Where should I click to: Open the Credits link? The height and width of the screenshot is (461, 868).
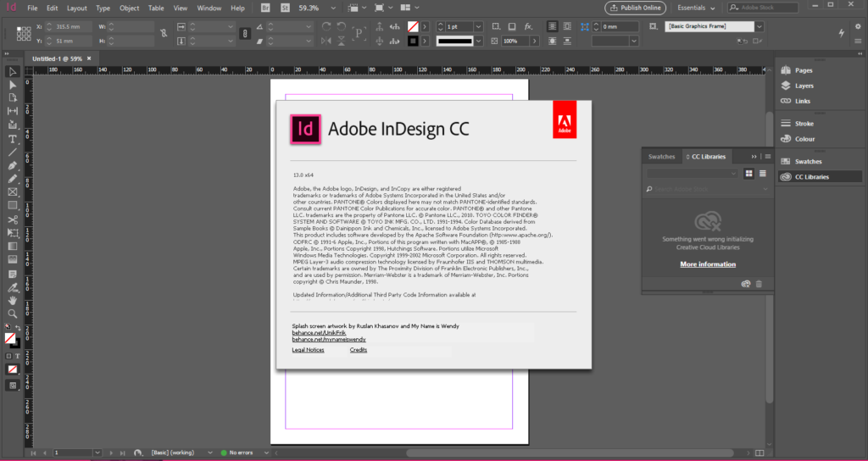359,350
